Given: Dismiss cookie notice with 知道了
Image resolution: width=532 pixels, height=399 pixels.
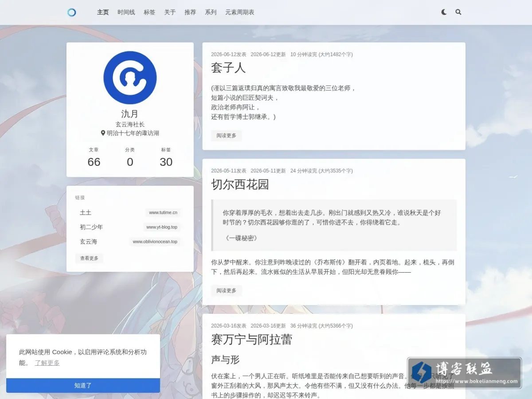Looking at the screenshot, I should 83,385.
